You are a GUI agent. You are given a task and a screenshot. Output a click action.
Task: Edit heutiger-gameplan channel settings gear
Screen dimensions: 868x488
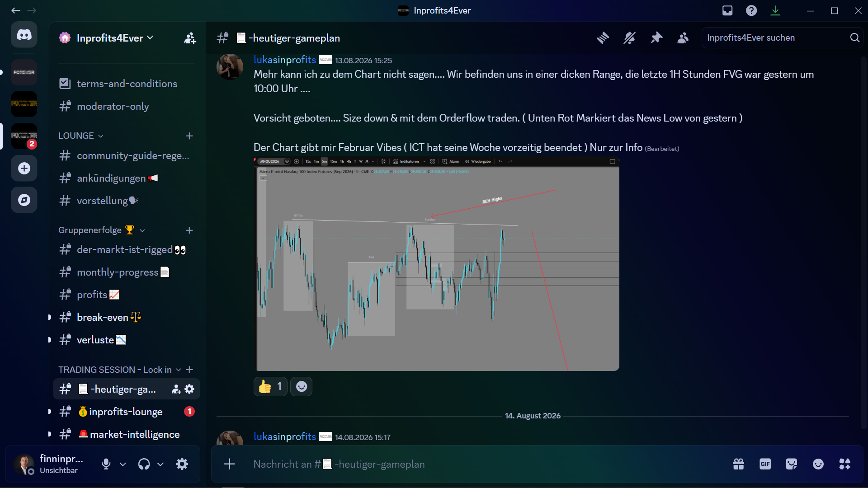pyautogui.click(x=189, y=389)
